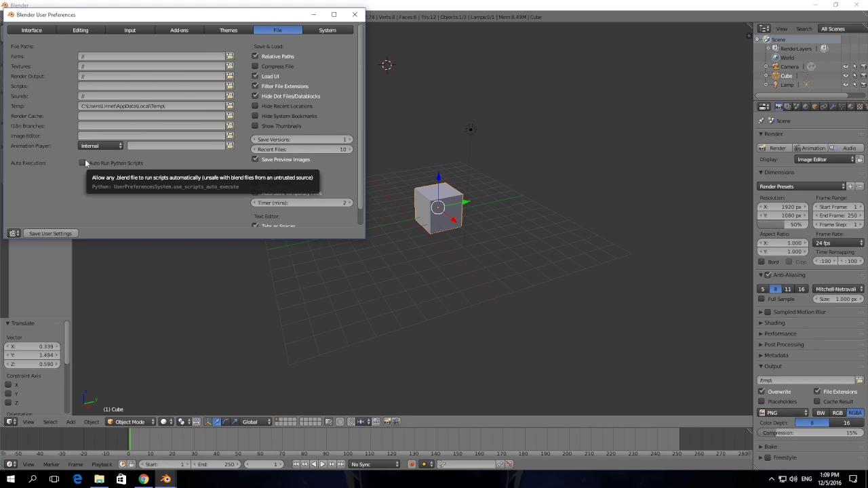The image size is (868, 488).
Task: Browse for the Fonts file path folder
Action: [230, 56]
